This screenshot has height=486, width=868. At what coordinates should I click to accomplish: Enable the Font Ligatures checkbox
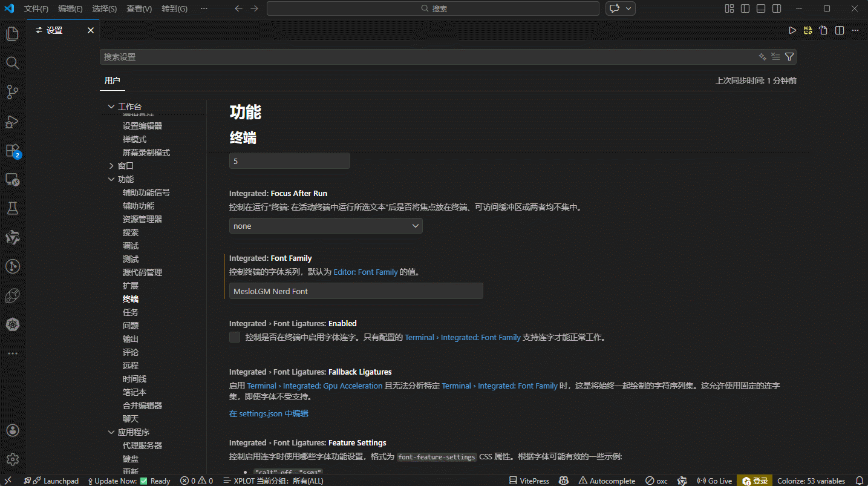coord(235,337)
